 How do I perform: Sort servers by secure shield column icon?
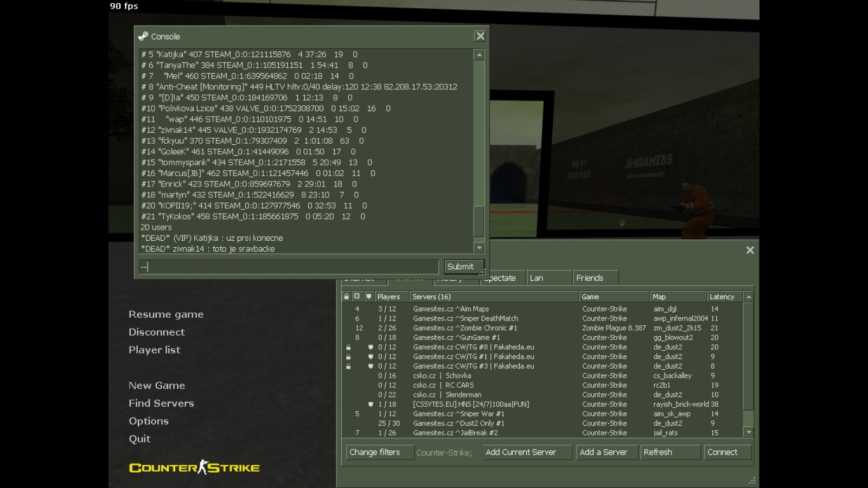coord(369,297)
